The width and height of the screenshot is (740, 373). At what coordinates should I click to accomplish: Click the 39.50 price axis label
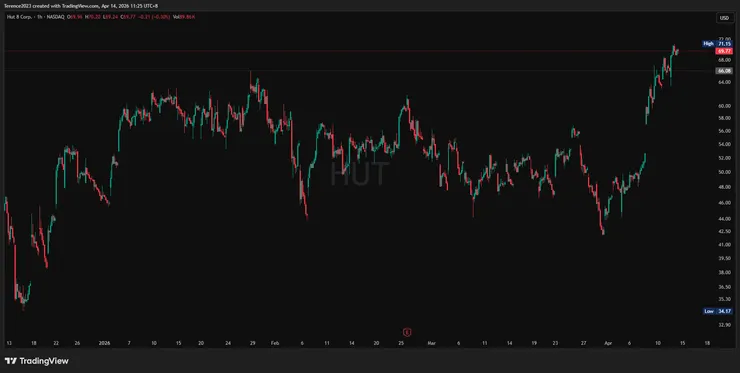click(x=724, y=258)
